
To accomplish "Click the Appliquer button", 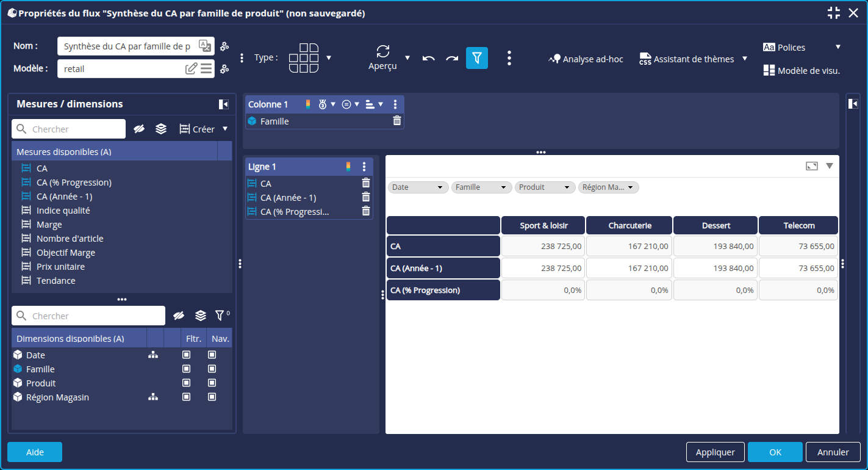I will point(715,452).
